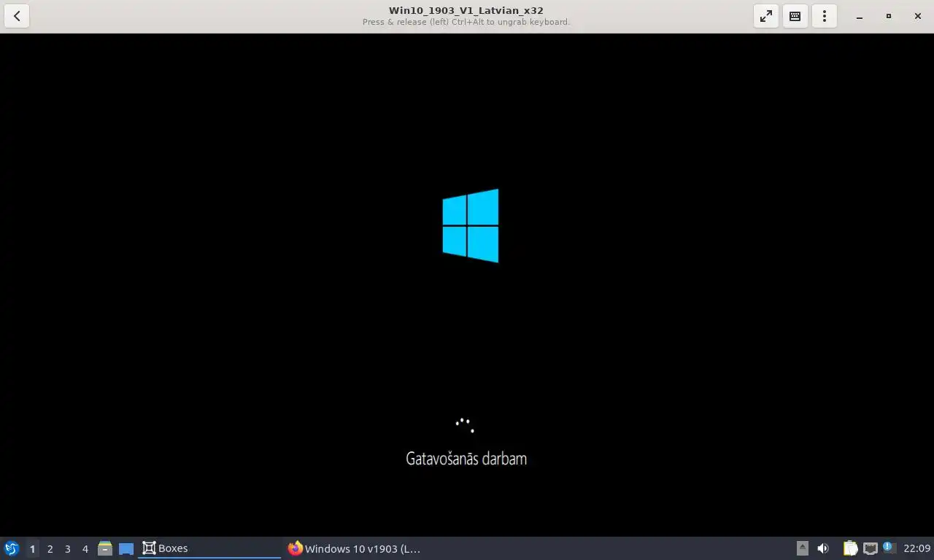Open the keyboard shortcuts button in the header
934x560 pixels.
(795, 16)
